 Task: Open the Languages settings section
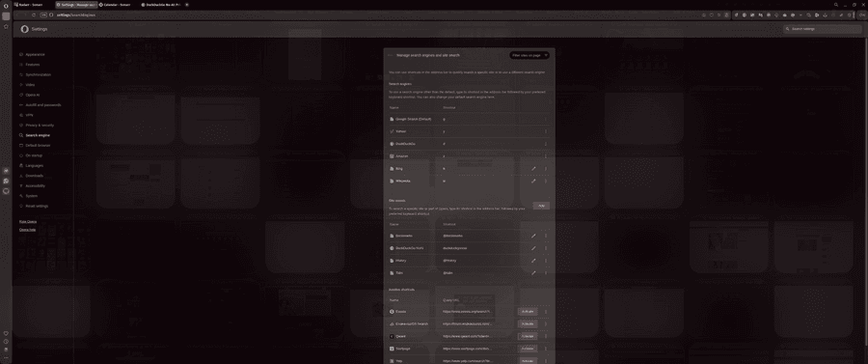[34, 166]
